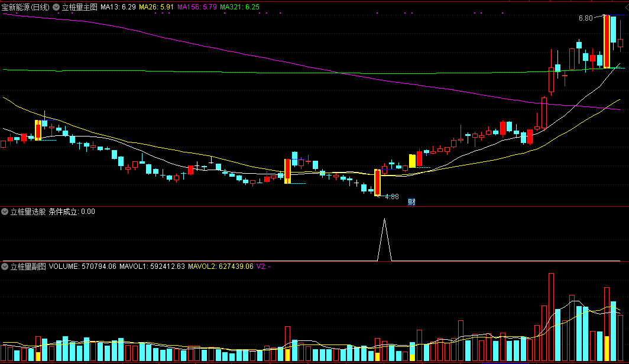Click the magenta V2: - readout
This screenshot has height=364, width=629.
(x=264, y=266)
